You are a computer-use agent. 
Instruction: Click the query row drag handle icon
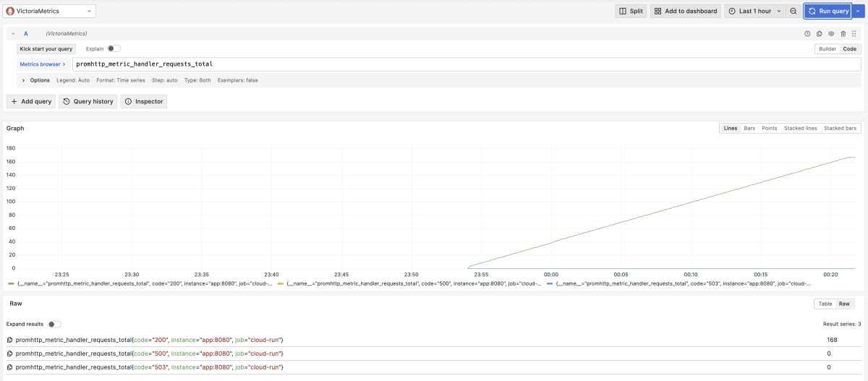[855, 34]
